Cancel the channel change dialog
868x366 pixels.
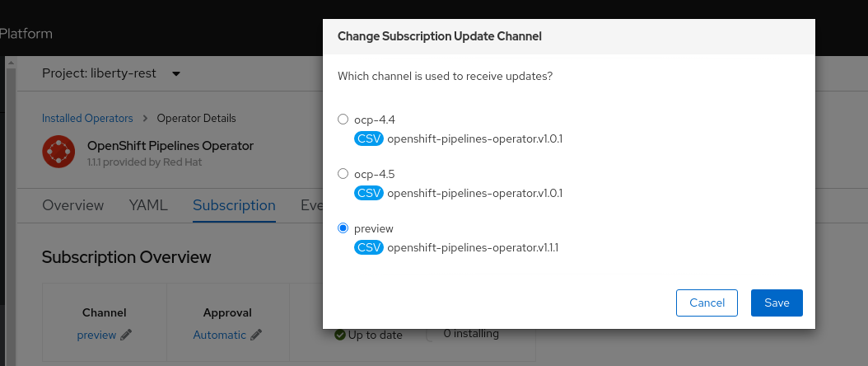coord(707,303)
